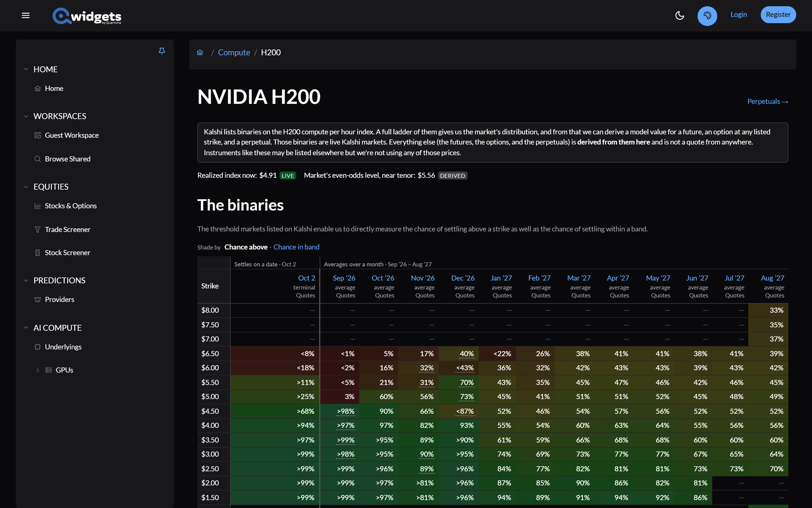Open the Perpetuals link
Viewport: 812px width, 508px height.
(767, 102)
